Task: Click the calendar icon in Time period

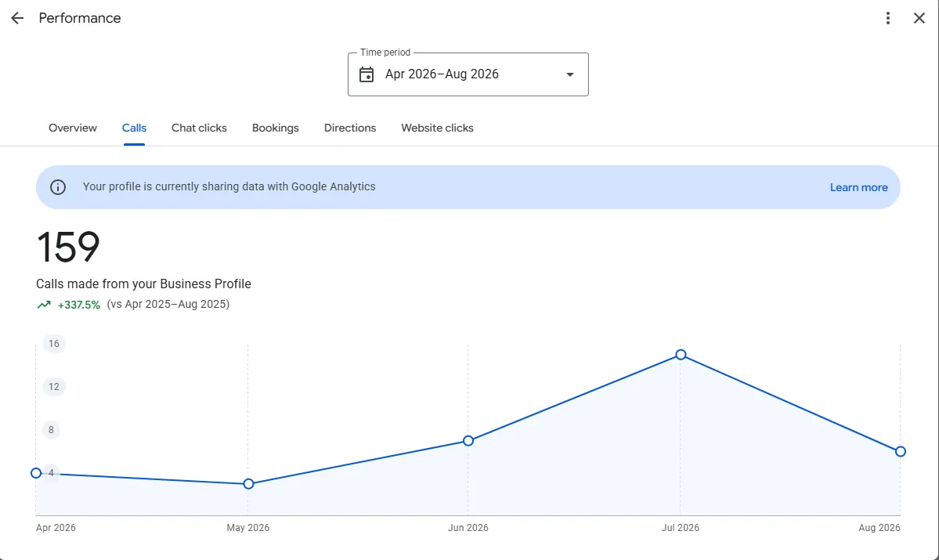Action: [x=367, y=74]
